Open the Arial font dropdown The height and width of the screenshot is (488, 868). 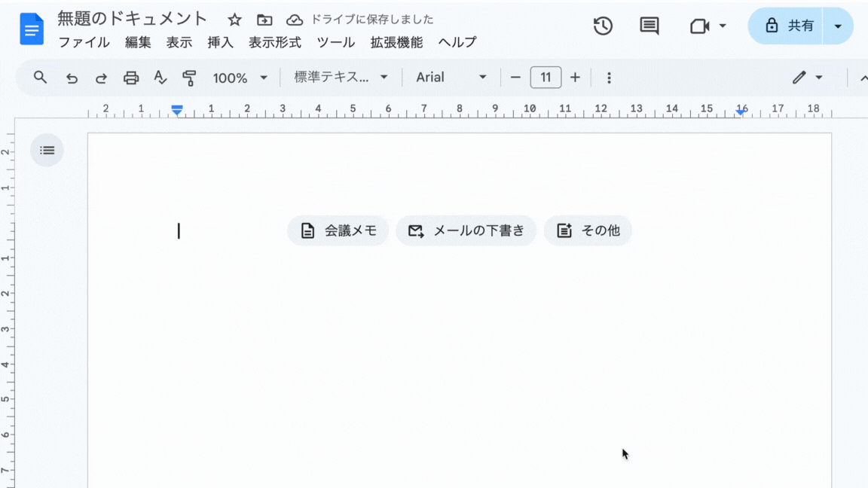(x=451, y=78)
